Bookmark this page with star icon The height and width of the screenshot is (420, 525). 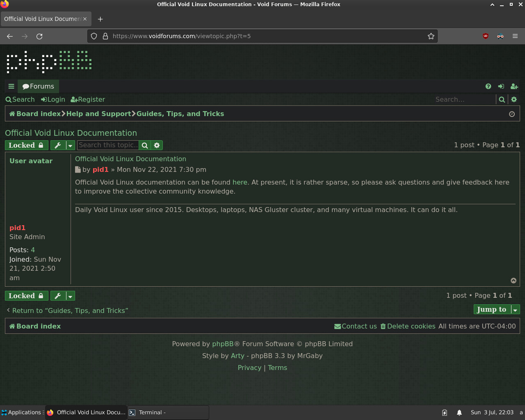click(431, 36)
